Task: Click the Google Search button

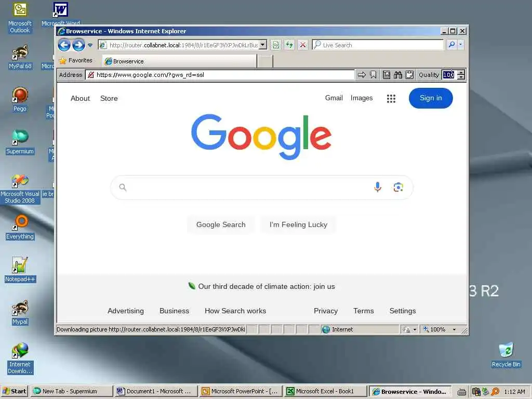Action: [x=221, y=224]
